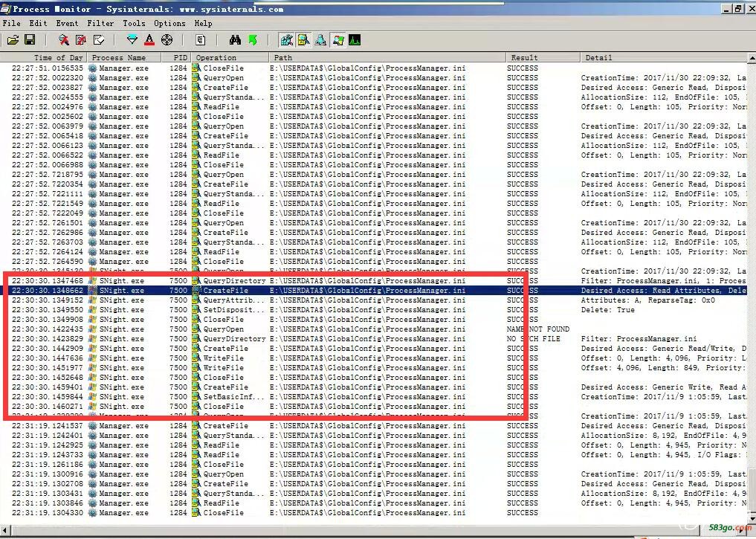Toggle Show Network Activity button
The height and width of the screenshot is (539, 756).
320,40
